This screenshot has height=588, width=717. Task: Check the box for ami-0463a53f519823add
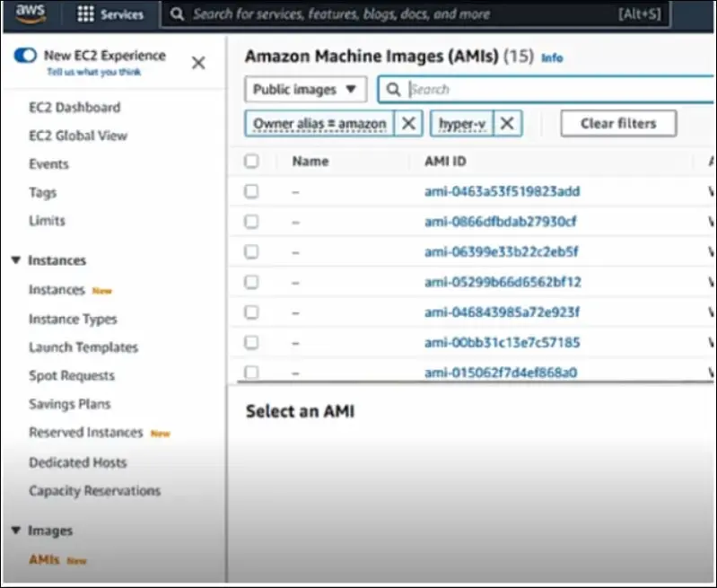251,191
